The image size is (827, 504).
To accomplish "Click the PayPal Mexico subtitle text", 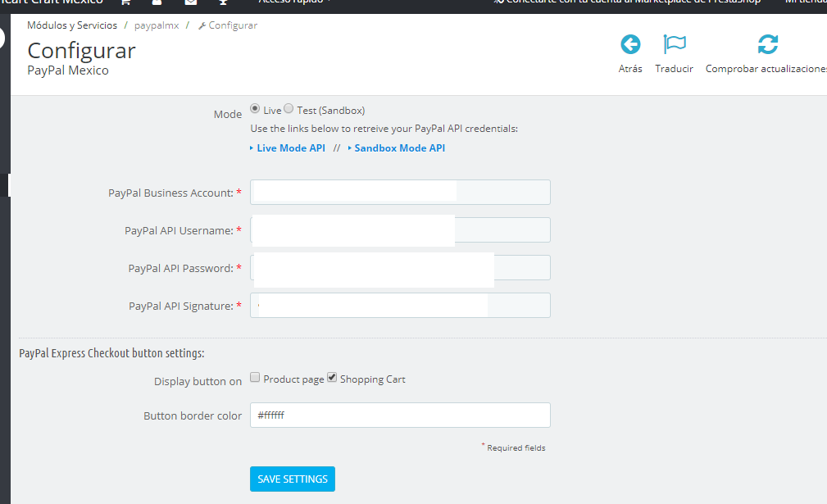I will (68, 70).
